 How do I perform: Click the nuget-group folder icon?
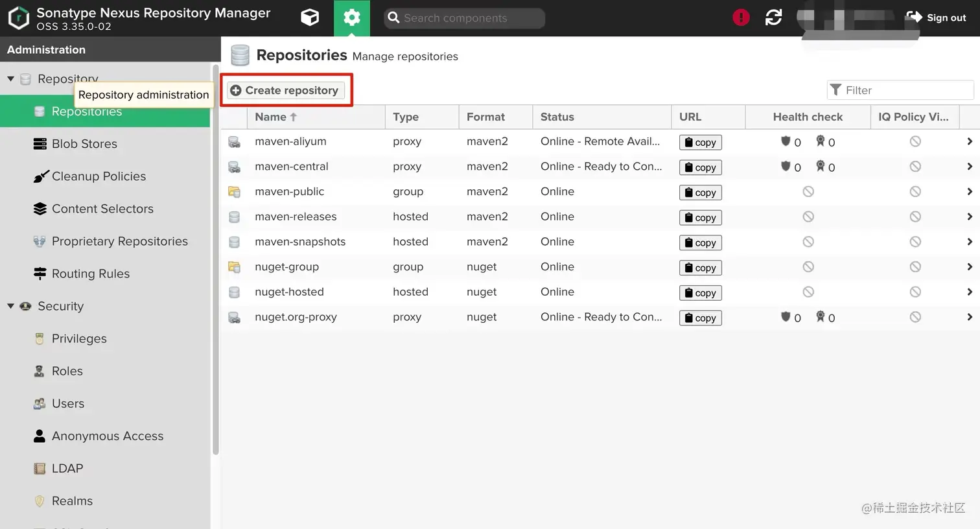tap(234, 267)
